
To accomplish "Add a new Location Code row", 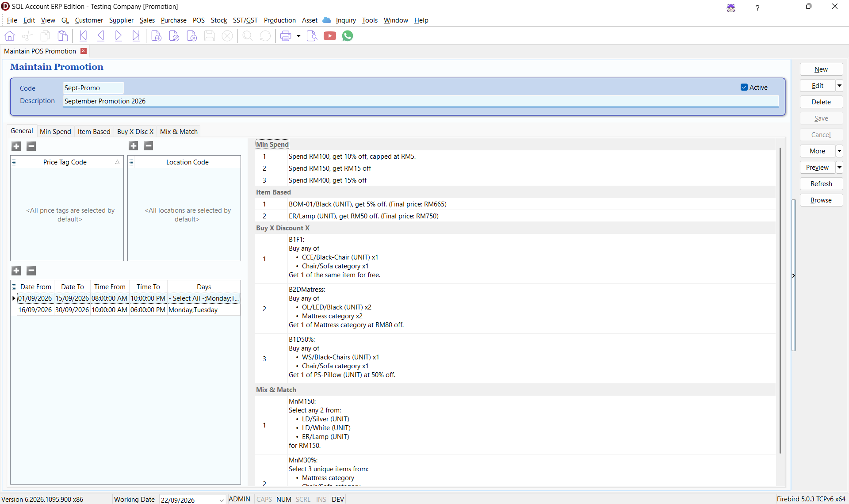I will (134, 145).
